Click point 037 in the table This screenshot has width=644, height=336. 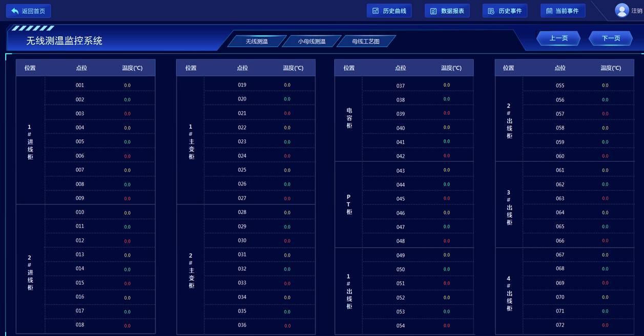pos(401,86)
